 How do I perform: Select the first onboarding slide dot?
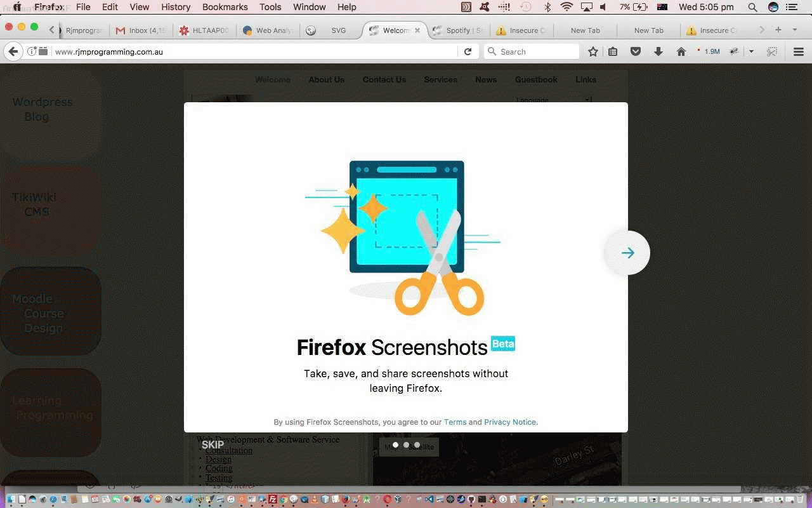pos(395,444)
